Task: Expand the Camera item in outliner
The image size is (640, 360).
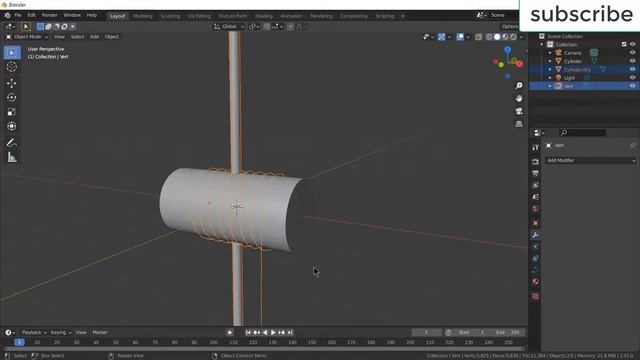Action: [550, 53]
